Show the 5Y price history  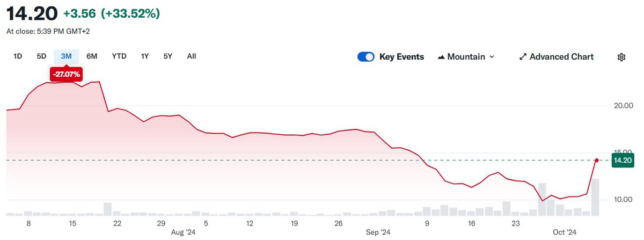click(168, 56)
